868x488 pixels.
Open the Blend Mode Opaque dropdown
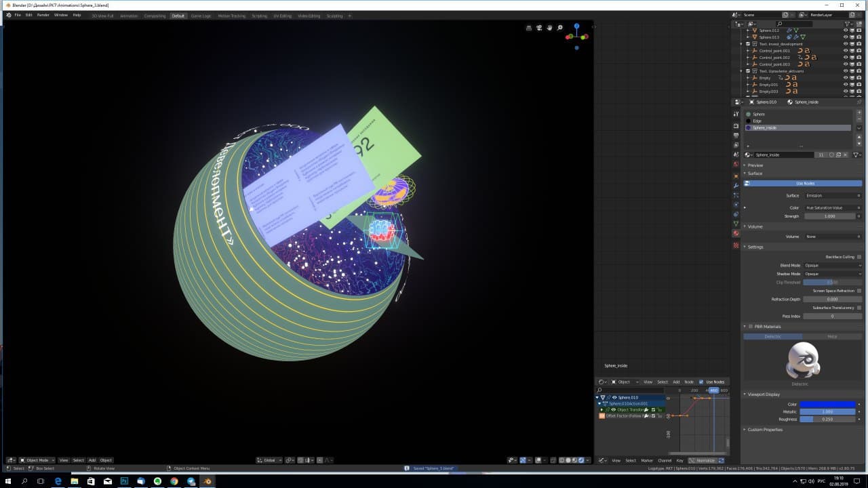point(832,265)
